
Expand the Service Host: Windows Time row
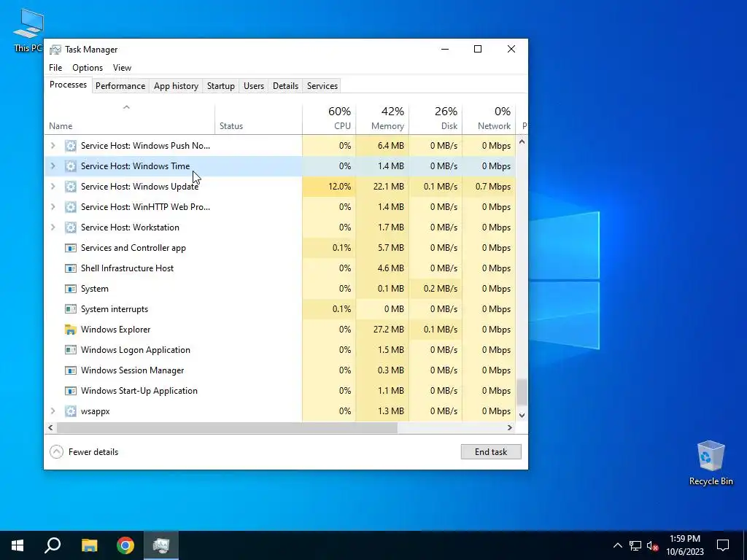pyautogui.click(x=53, y=166)
